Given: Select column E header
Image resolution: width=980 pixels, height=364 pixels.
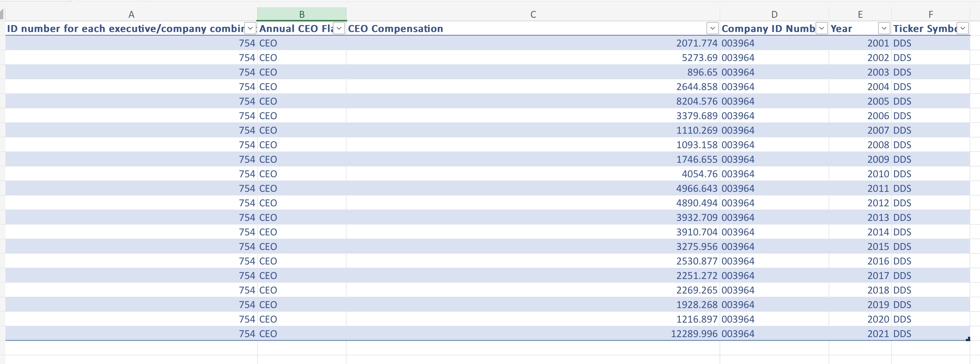Looking at the screenshot, I should 860,15.
